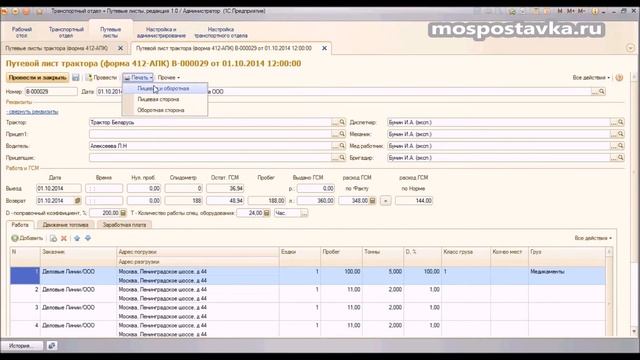Open ellipsis selector of Трактор field
The image size is (640, 360).
pyautogui.click(x=335, y=122)
